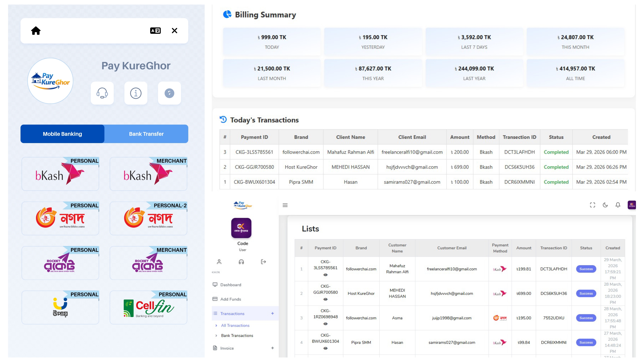This screenshot has height=362, width=644.
Task: Switch to the Bank Transfer tab
Action: [146, 134]
